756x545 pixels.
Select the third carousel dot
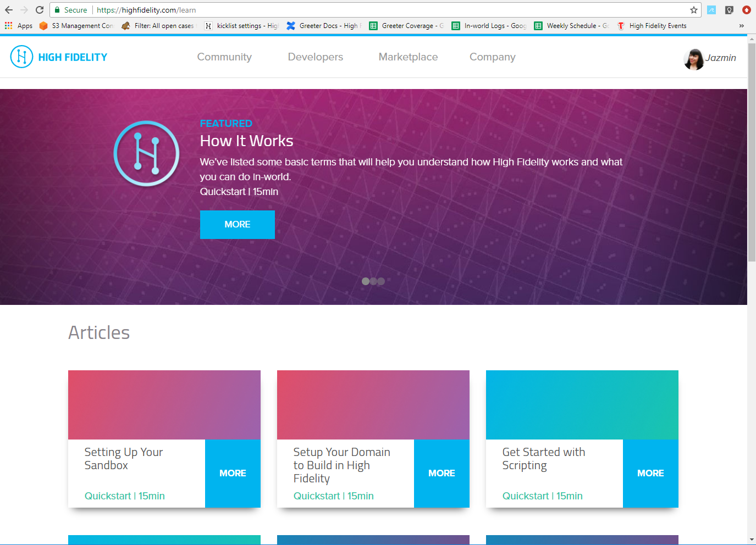click(x=381, y=281)
